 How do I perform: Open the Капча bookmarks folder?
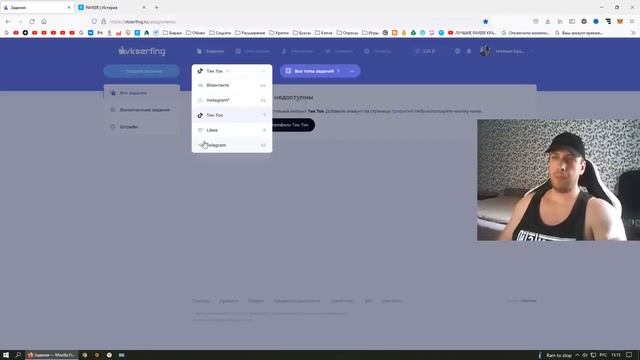(x=324, y=33)
